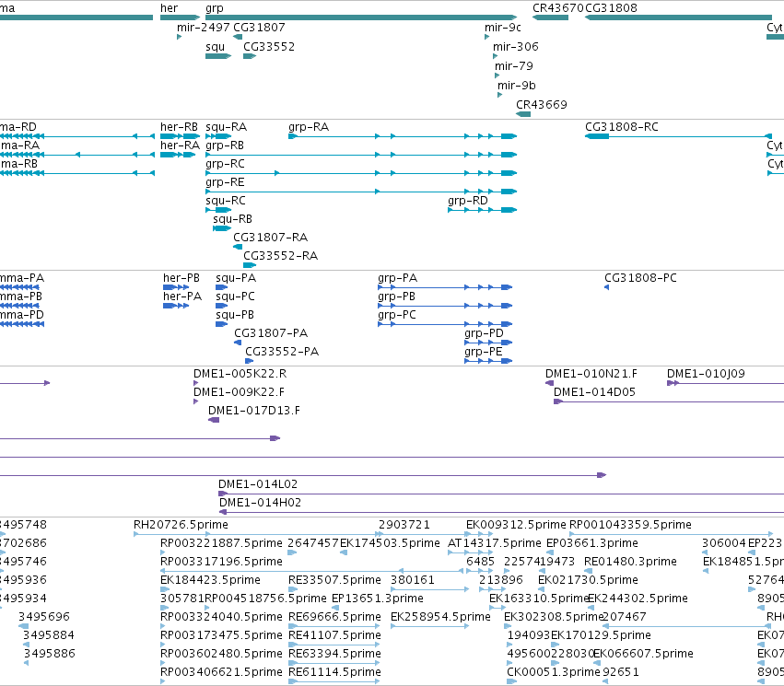Click the mir-306 feature label
The height and width of the screenshot is (686, 784).
point(516,47)
